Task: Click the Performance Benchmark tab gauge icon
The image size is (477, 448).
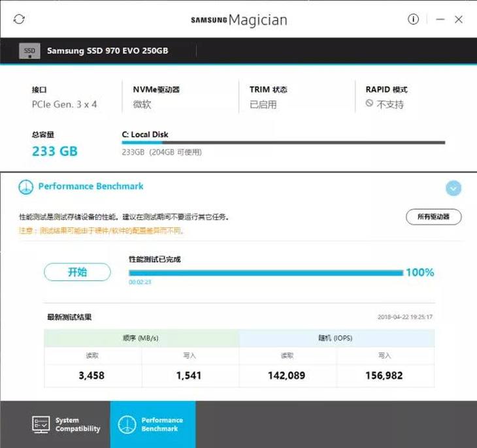Action: coord(127,424)
